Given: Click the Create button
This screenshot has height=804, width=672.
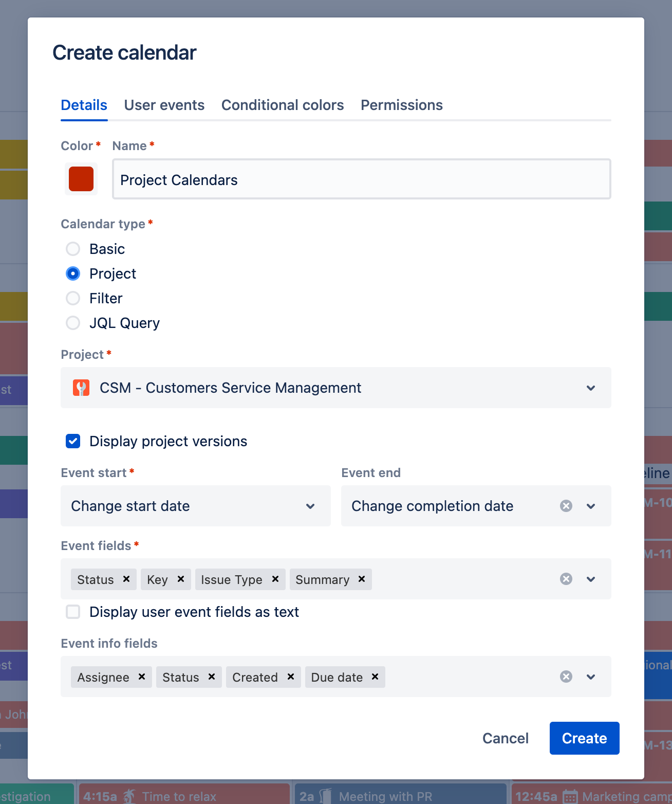Looking at the screenshot, I should (x=584, y=738).
